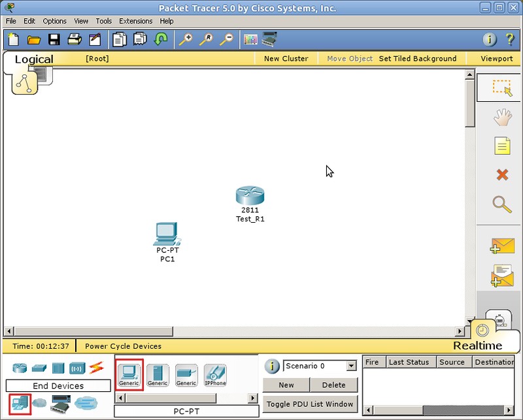The height and width of the screenshot is (420, 523).
Task: Open the Tools menu
Action: 104,21
